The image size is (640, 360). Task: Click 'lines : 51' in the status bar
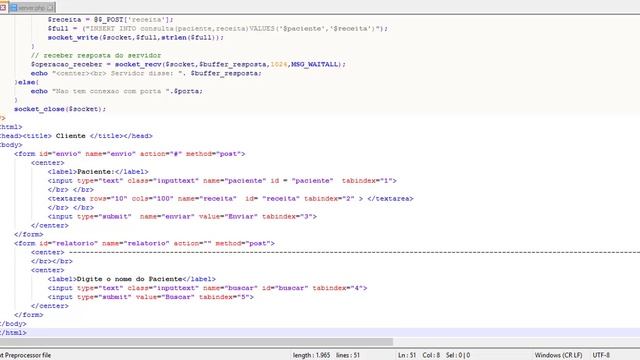(348, 355)
